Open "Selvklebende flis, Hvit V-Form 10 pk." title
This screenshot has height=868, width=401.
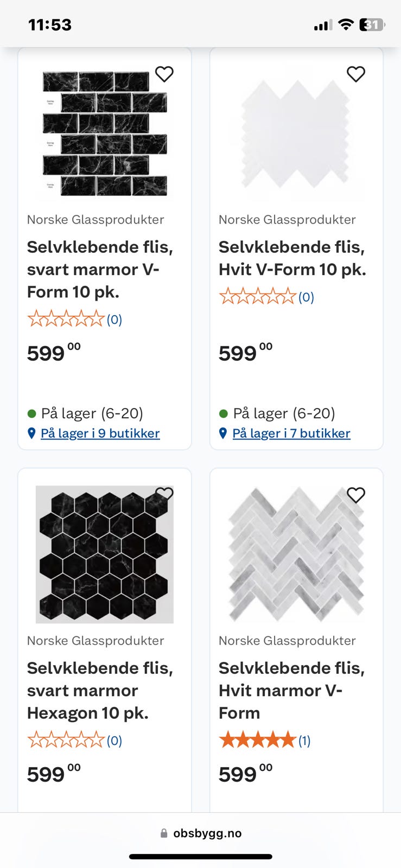point(292,258)
